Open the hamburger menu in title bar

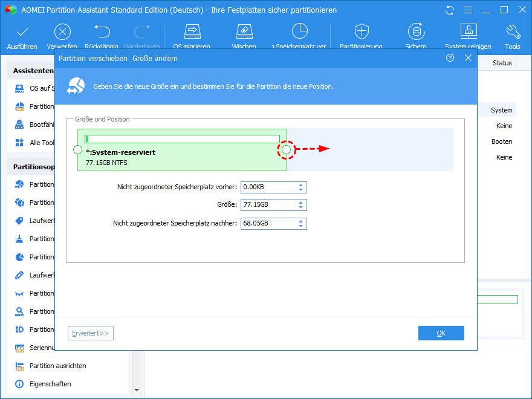coord(468,10)
